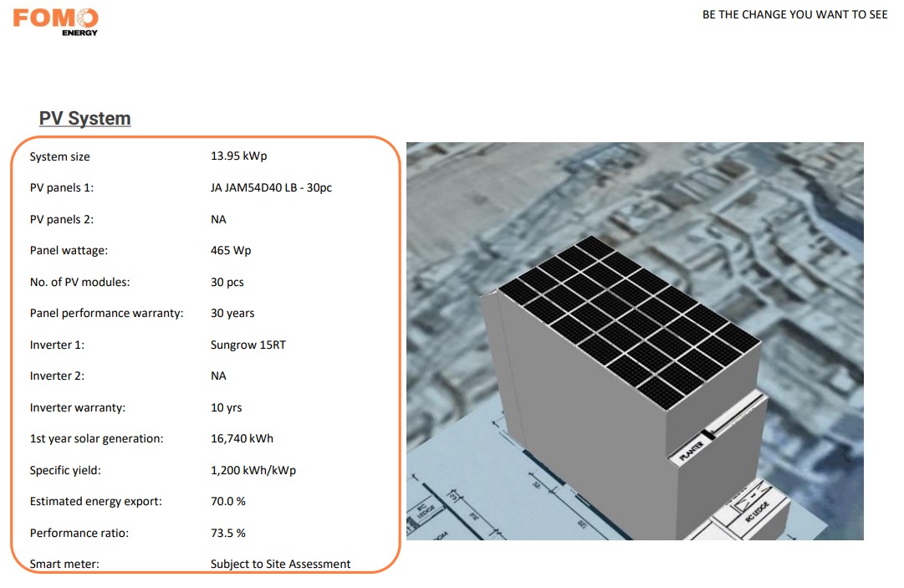904x588 pixels.
Task: Select the '73.5 %' value
Action: [227, 534]
